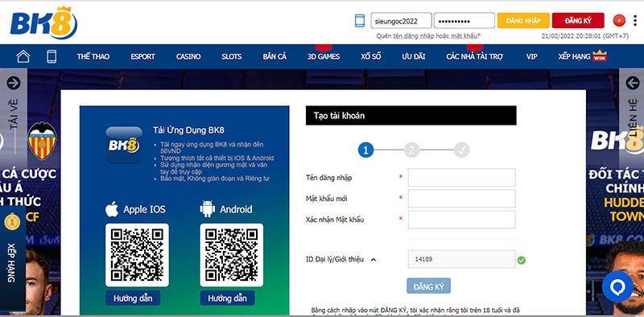The width and height of the screenshot is (644, 317).
Task: Click the yellow Đăng Nhập button
Action: [523, 21]
